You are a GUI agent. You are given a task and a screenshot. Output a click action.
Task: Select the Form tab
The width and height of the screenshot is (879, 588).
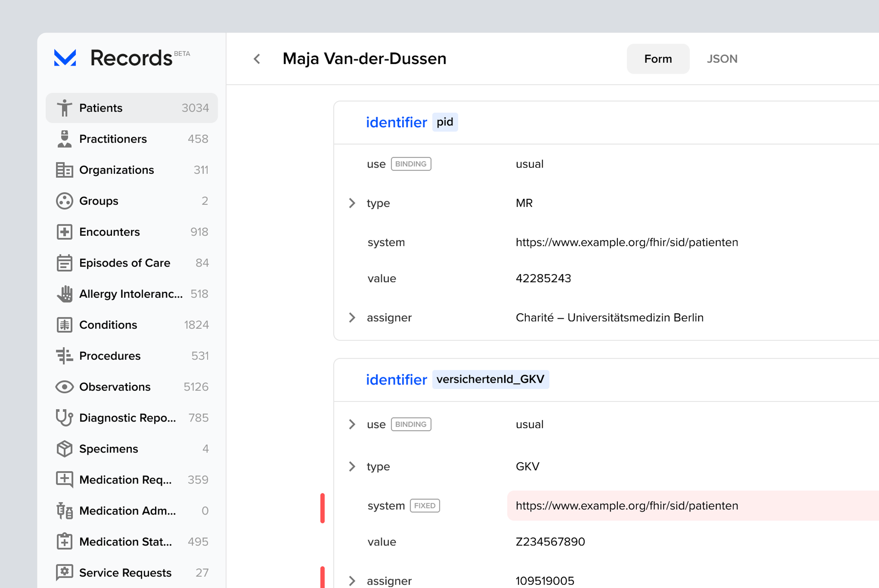point(658,59)
